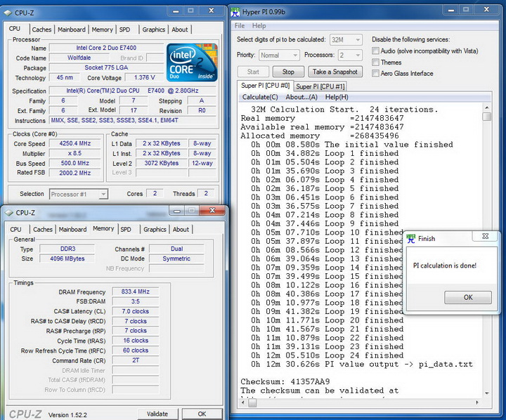Open File menu in Hyper PI
The height and width of the screenshot is (420, 506).
pyautogui.click(x=240, y=26)
